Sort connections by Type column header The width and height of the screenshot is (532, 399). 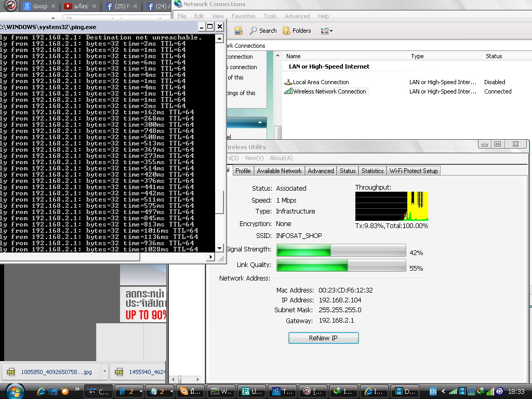click(x=444, y=56)
